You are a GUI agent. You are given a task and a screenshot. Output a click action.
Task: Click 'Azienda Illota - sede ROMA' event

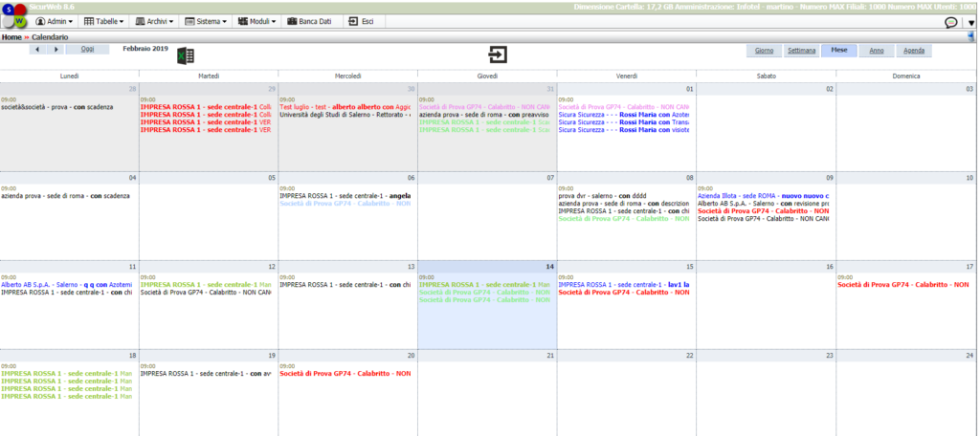pos(763,195)
